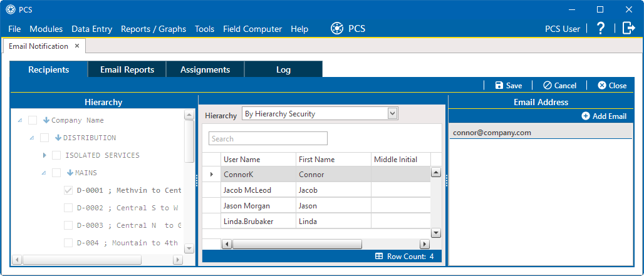This screenshot has width=644, height=276.
Task: Select the Linda.Brubaker user row
Action: pyautogui.click(x=316, y=222)
